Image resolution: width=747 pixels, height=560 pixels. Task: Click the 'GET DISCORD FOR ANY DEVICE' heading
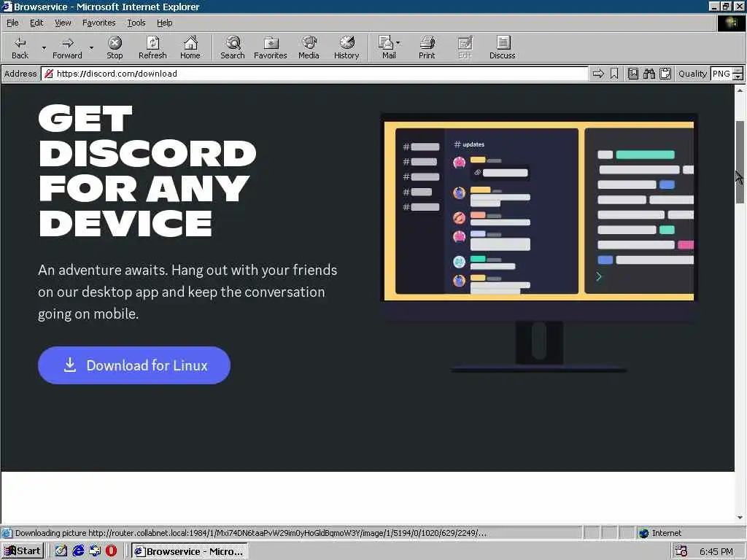(147, 171)
